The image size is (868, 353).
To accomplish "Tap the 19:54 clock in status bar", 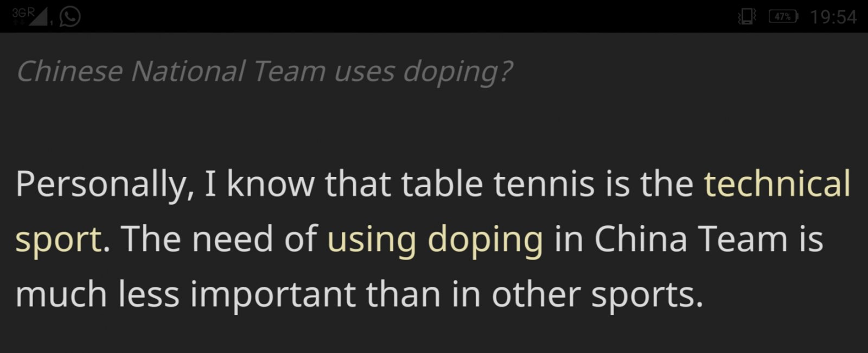I will tap(833, 17).
